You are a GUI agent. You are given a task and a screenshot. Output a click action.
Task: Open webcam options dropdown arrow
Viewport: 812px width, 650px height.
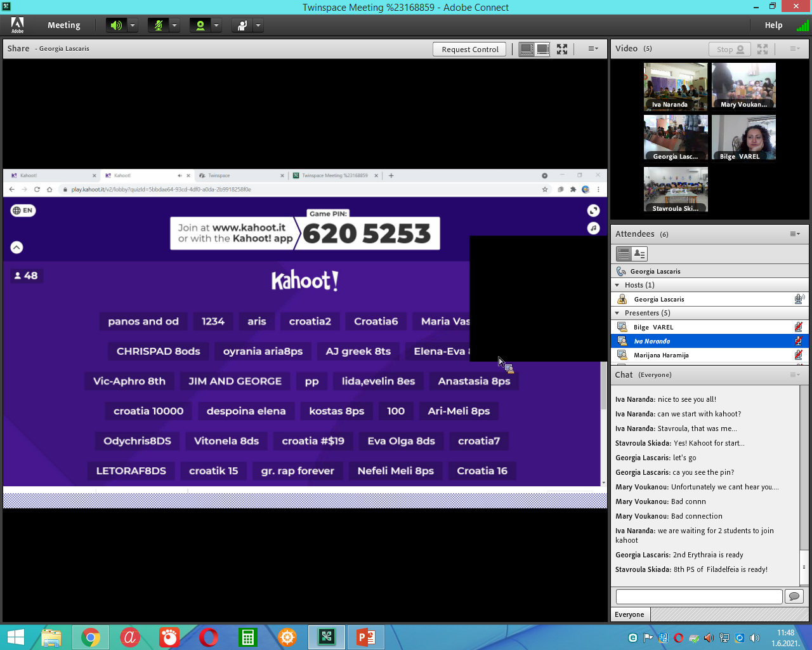[x=216, y=25]
